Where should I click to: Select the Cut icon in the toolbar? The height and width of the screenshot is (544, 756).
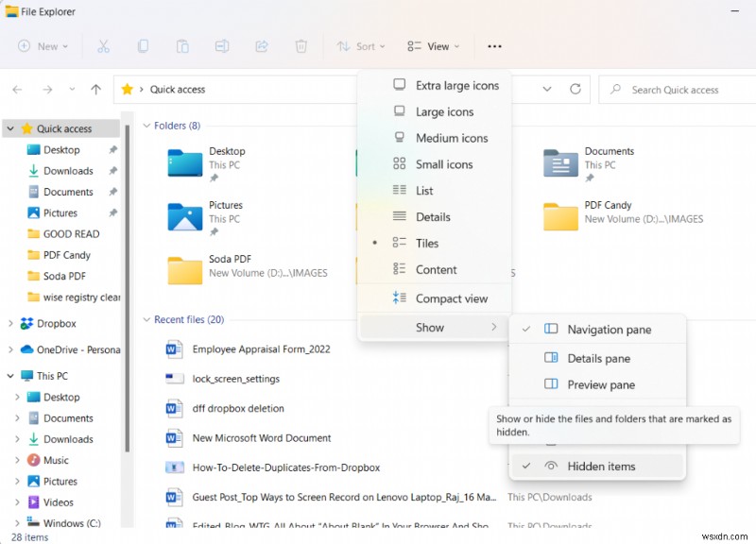(x=104, y=45)
